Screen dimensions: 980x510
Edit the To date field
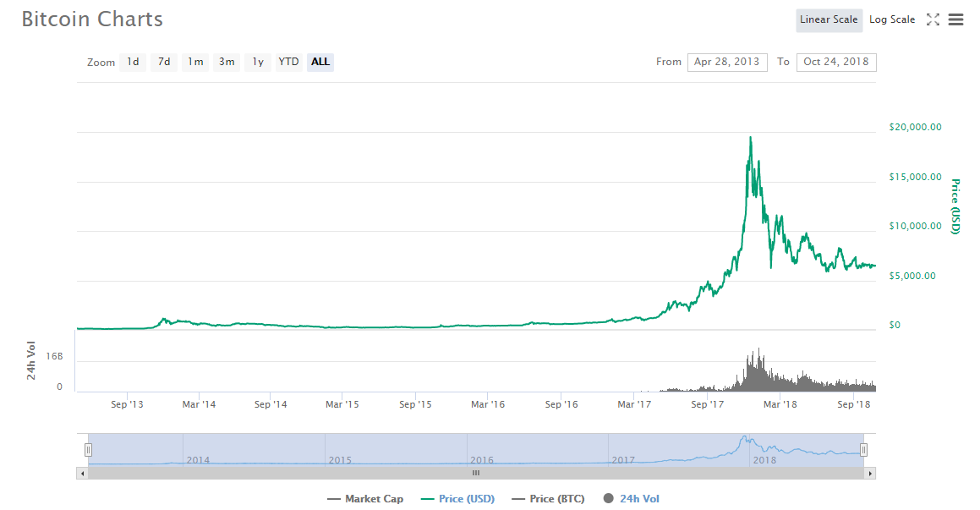(836, 62)
